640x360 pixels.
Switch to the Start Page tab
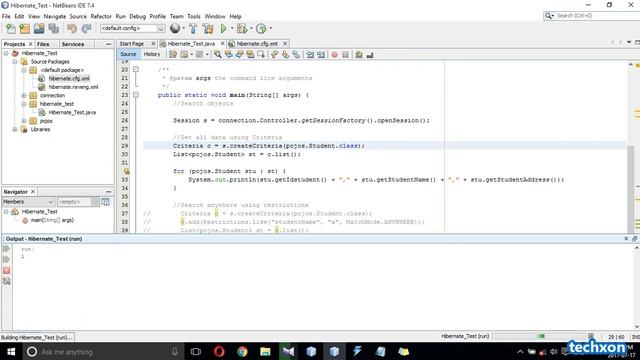click(132, 44)
